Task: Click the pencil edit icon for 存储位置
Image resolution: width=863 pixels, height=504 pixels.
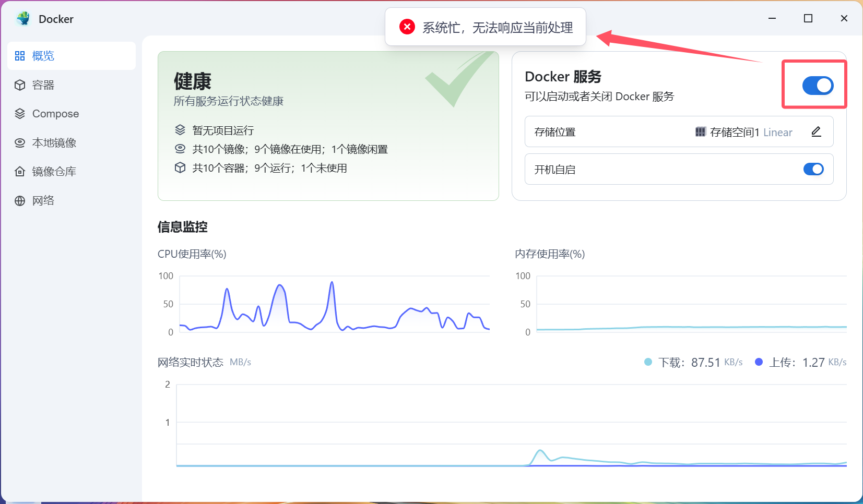Action: click(x=817, y=132)
